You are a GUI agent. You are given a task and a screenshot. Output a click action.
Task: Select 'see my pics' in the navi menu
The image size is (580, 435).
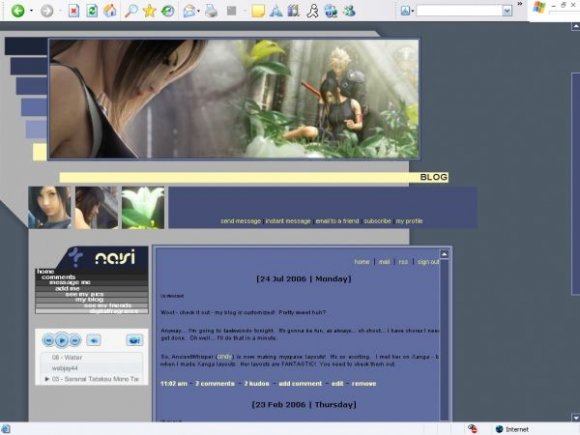click(x=85, y=294)
